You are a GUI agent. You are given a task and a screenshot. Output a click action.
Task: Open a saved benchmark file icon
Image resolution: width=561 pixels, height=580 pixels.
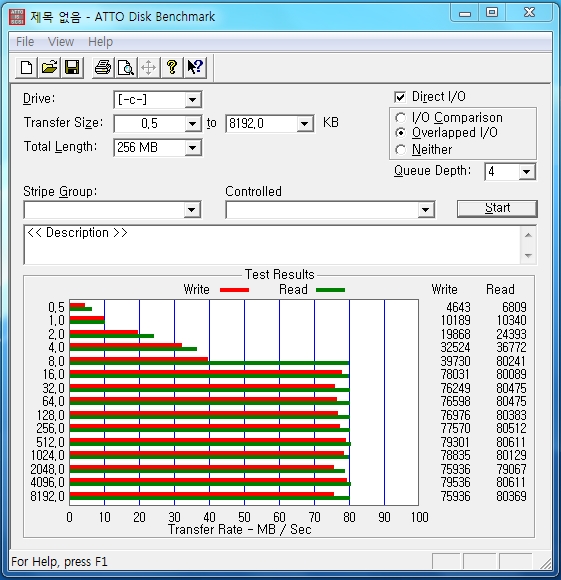[49, 68]
